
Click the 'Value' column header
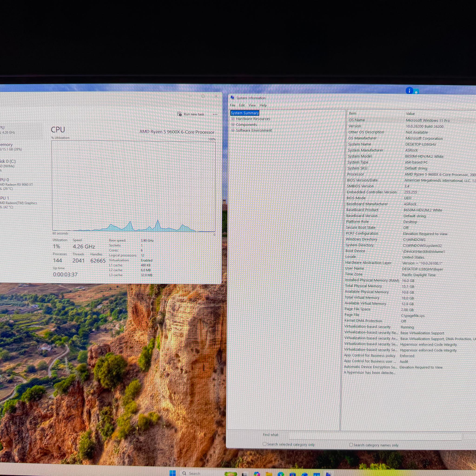click(410, 114)
